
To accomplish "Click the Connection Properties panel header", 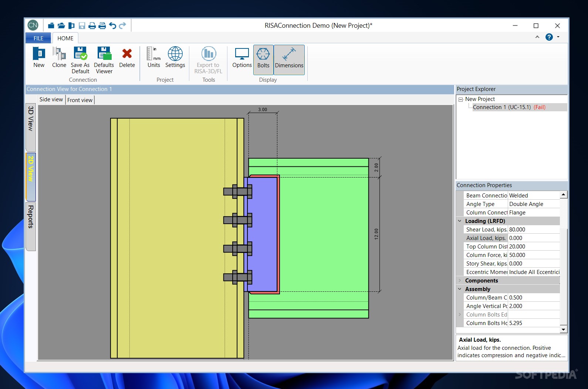I will point(511,185).
